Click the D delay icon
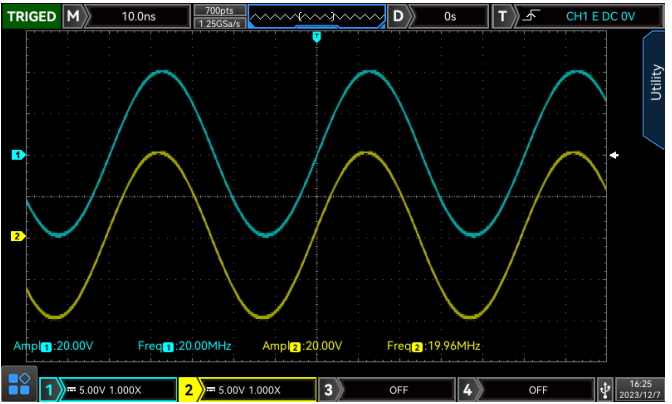The height and width of the screenshot is (404, 672). pyautogui.click(x=399, y=16)
